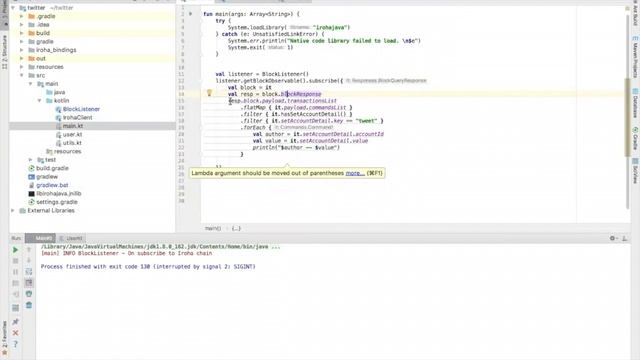
Task: Open the Favorites tool window
Action: (x=4, y=338)
